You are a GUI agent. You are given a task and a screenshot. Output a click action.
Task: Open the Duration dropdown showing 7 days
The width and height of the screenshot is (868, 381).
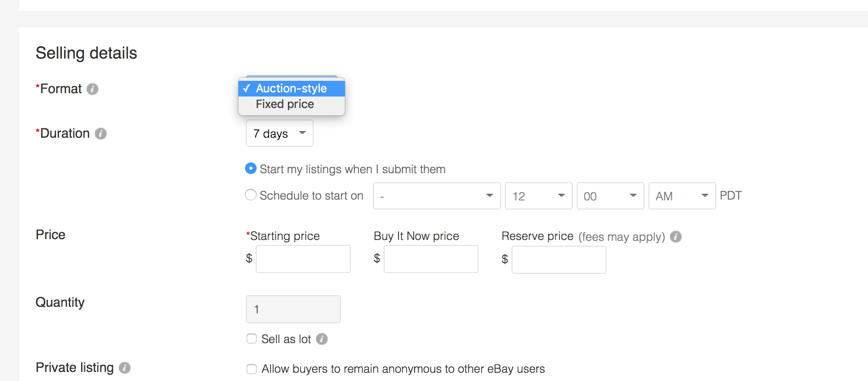[x=279, y=133]
